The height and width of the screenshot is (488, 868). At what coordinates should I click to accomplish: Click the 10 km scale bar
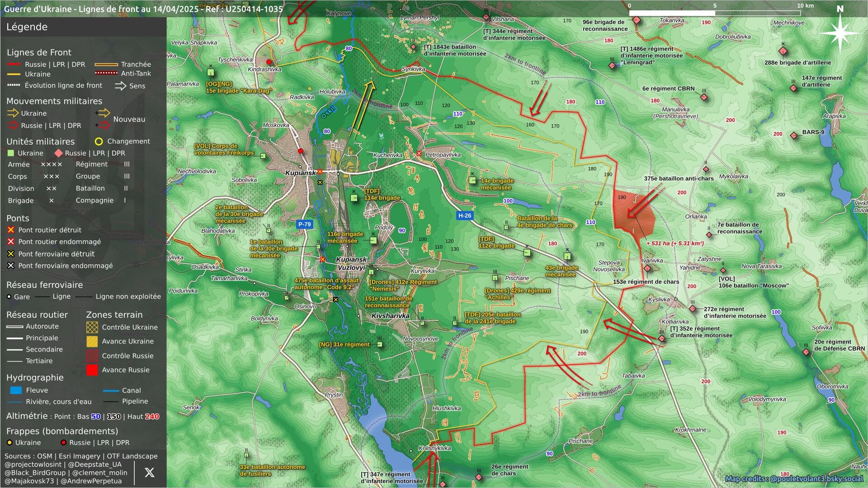(715, 13)
